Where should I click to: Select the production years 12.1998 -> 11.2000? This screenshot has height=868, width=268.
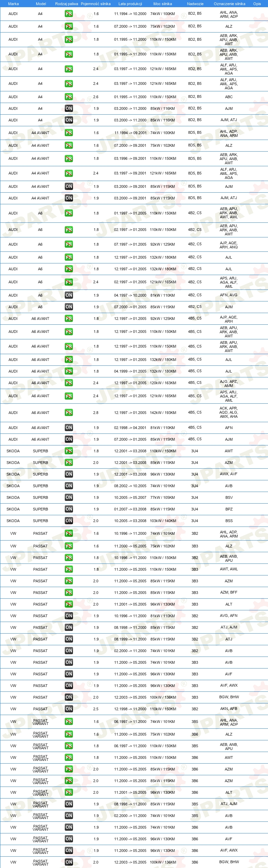point(130,709)
